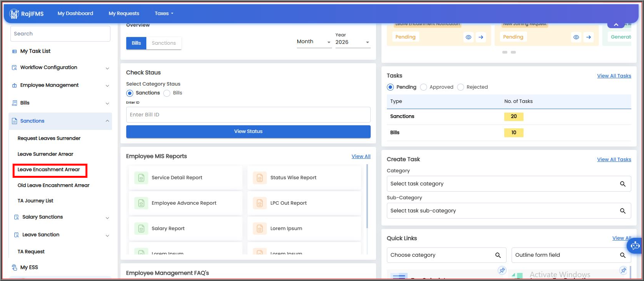Switch to the Sanctions tab in Overview

point(164,43)
